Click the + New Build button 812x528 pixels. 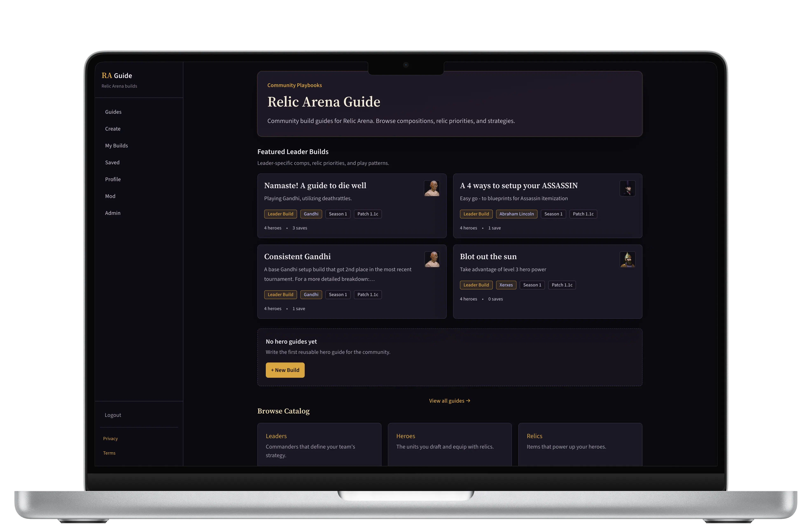(x=285, y=370)
